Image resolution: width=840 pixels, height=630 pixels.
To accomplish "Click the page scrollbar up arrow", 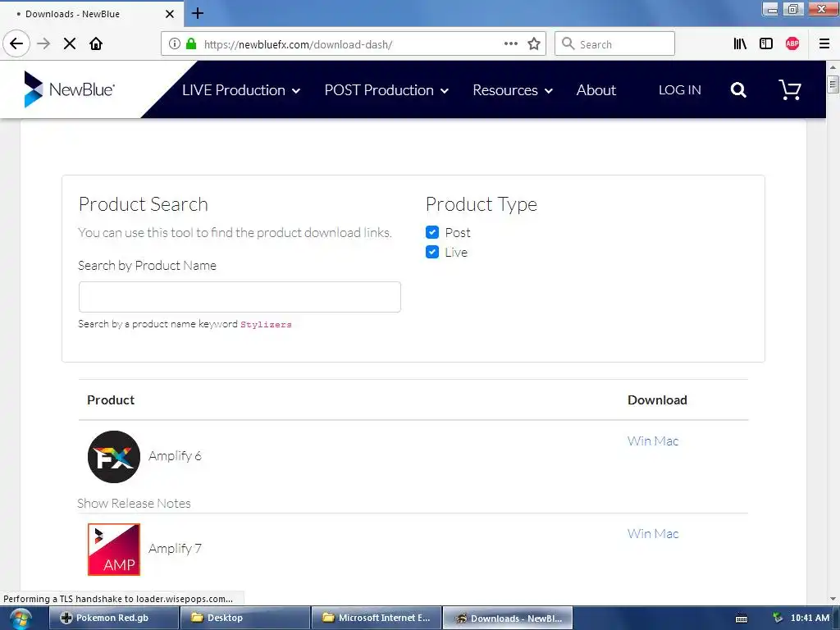I will (x=833, y=67).
